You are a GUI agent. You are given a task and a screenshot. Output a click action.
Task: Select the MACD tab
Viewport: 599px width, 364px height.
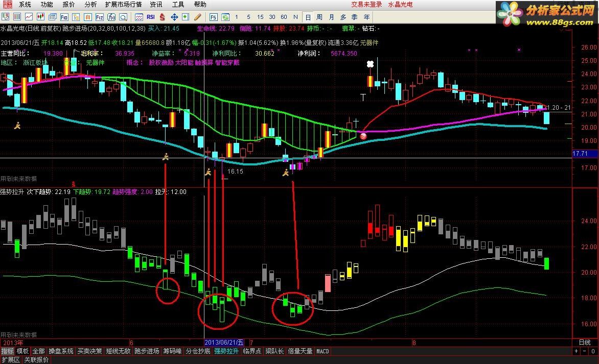[x=323, y=351]
